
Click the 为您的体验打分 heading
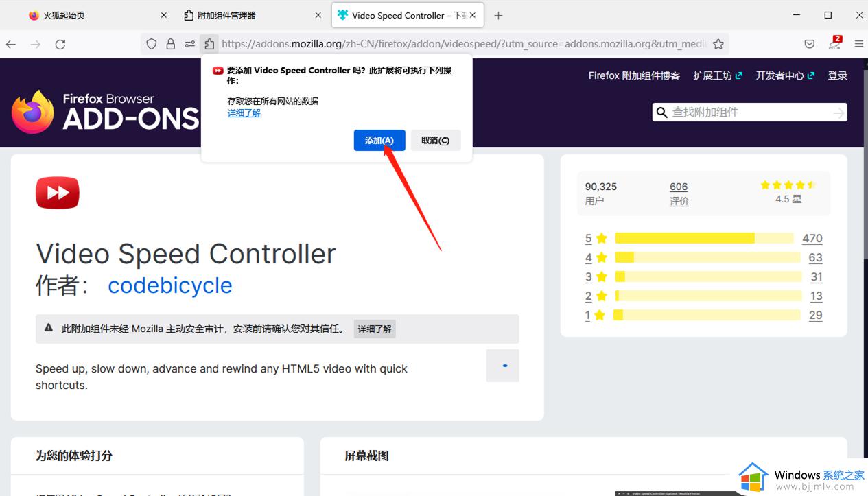(74, 456)
